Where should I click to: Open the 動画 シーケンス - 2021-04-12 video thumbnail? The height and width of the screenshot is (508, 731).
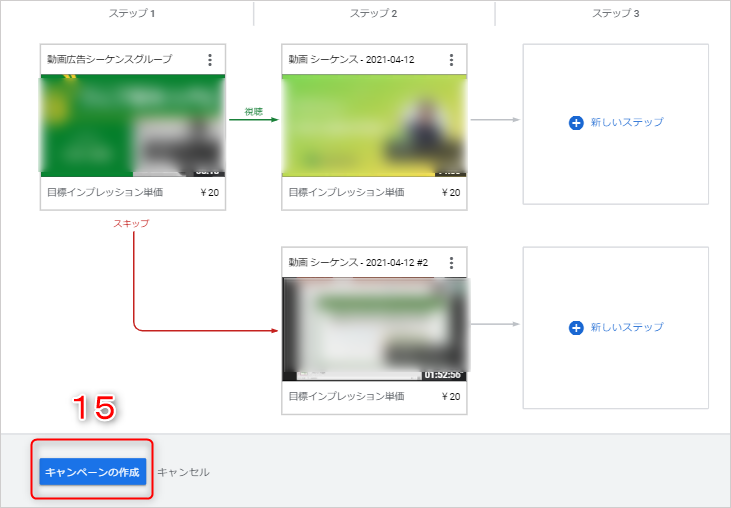coord(374,126)
